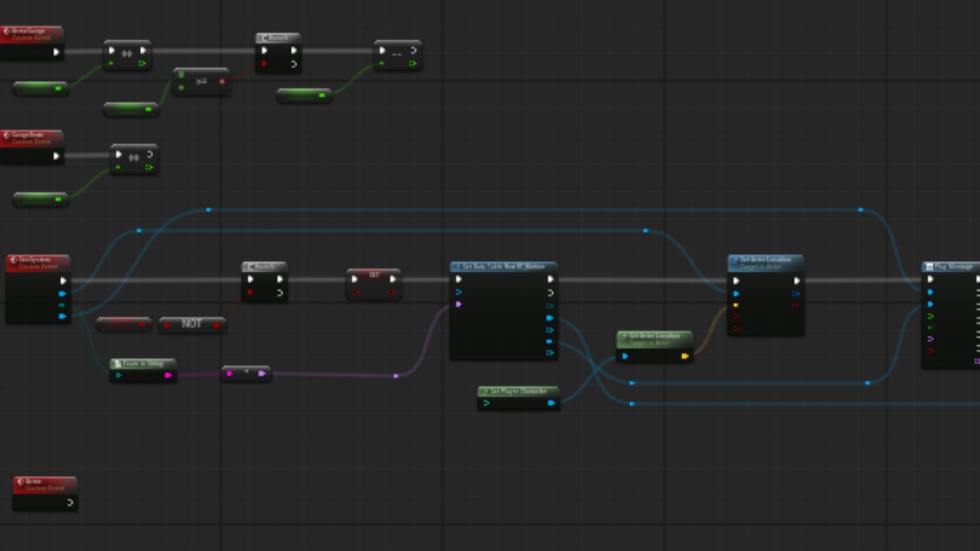Click blue input pin of green Get Actor Location
The image size is (980, 551).
[626, 356]
